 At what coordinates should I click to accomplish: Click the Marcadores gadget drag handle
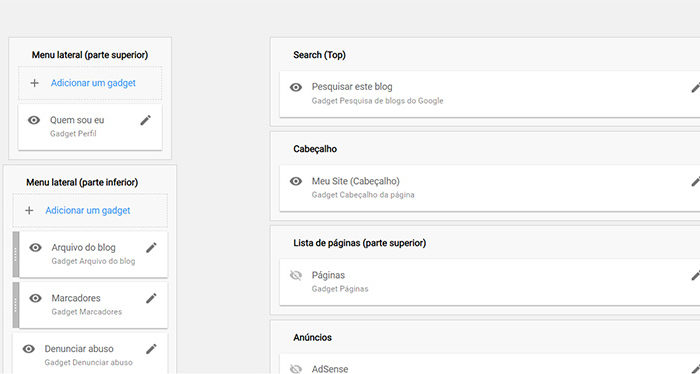pos(16,305)
